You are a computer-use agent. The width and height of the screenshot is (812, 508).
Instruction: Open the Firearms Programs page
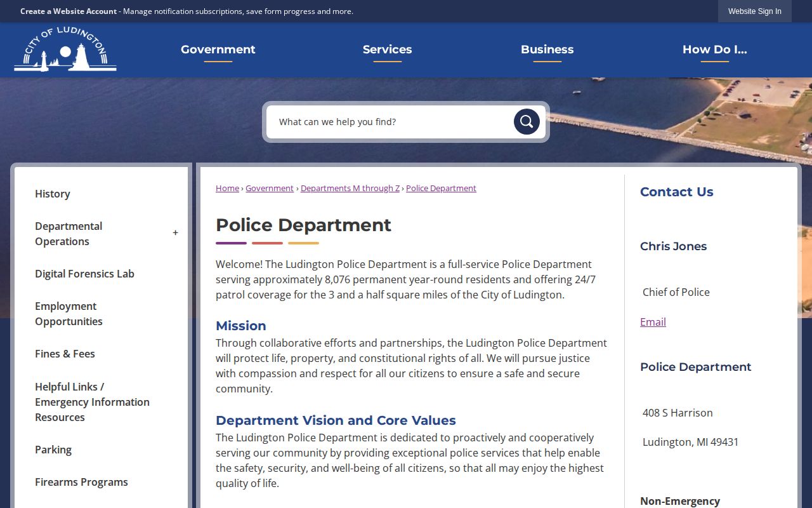[x=81, y=482]
